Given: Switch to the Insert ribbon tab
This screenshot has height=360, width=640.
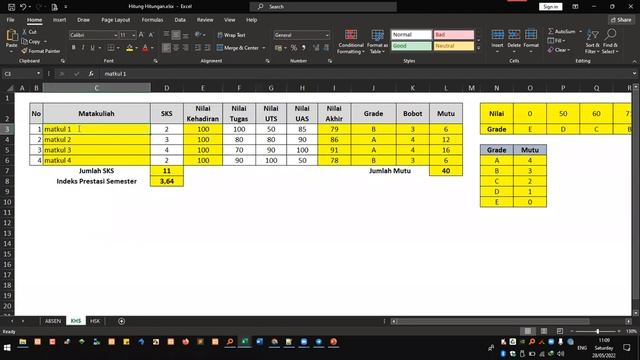Looking at the screenshot, I should pos(60,20).
